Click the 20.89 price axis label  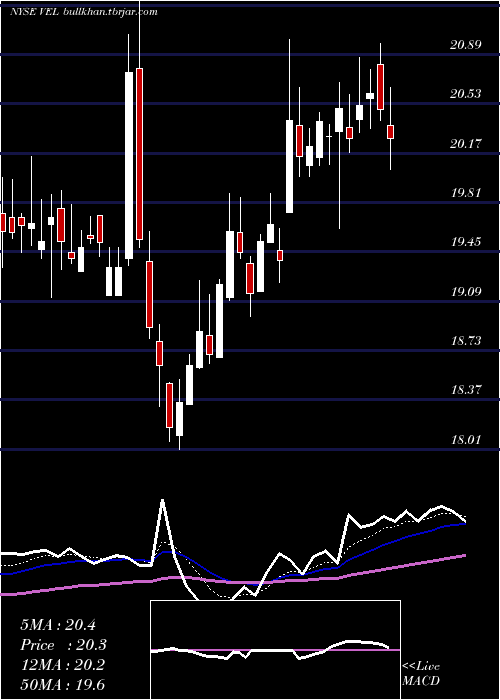coord(466,44)
